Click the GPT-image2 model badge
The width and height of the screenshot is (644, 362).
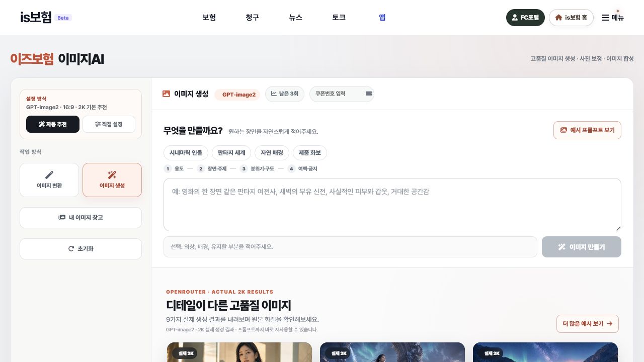pyautogui.click(x=237, y=95)
